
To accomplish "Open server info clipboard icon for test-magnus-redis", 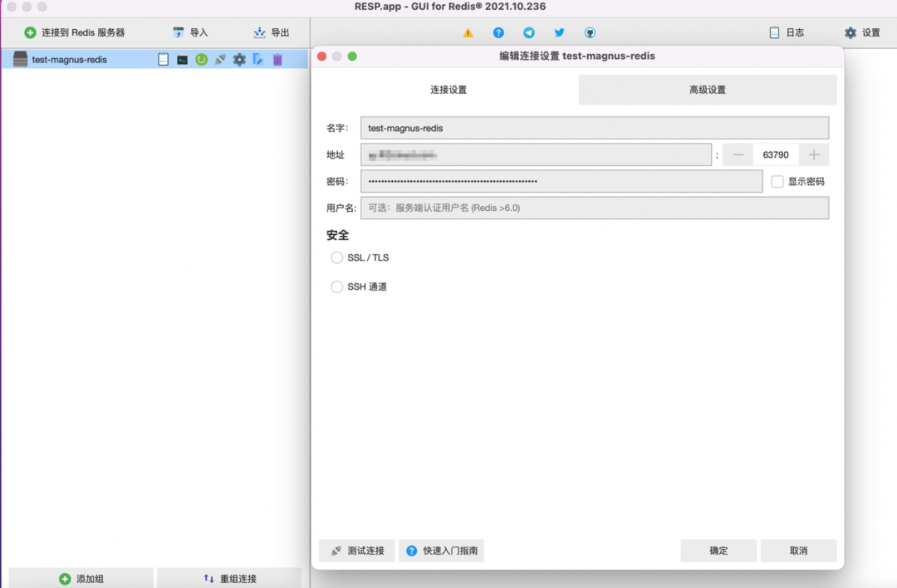I will [x=163, y=59].
